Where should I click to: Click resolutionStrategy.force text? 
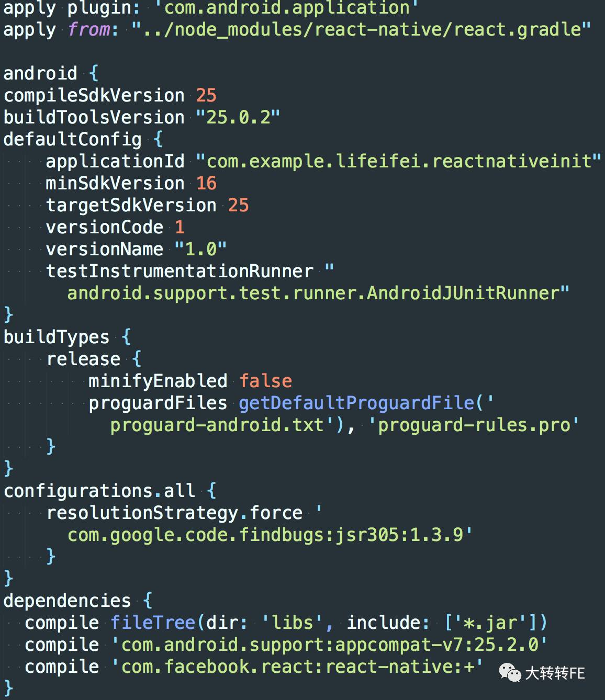click(174, 513)
